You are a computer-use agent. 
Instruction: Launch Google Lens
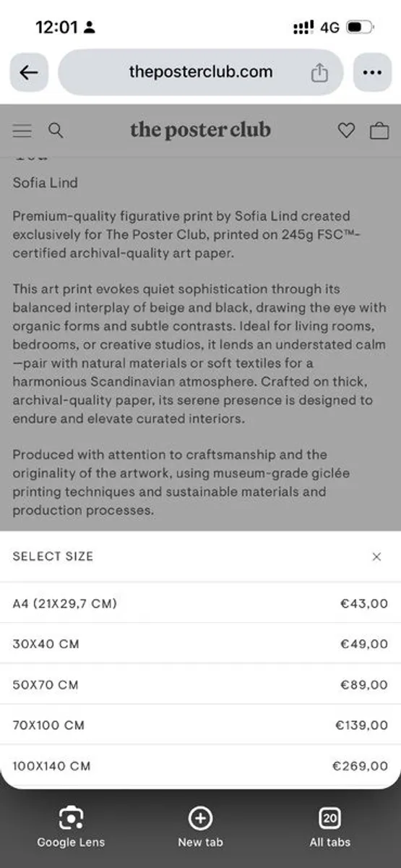point(71,827)
